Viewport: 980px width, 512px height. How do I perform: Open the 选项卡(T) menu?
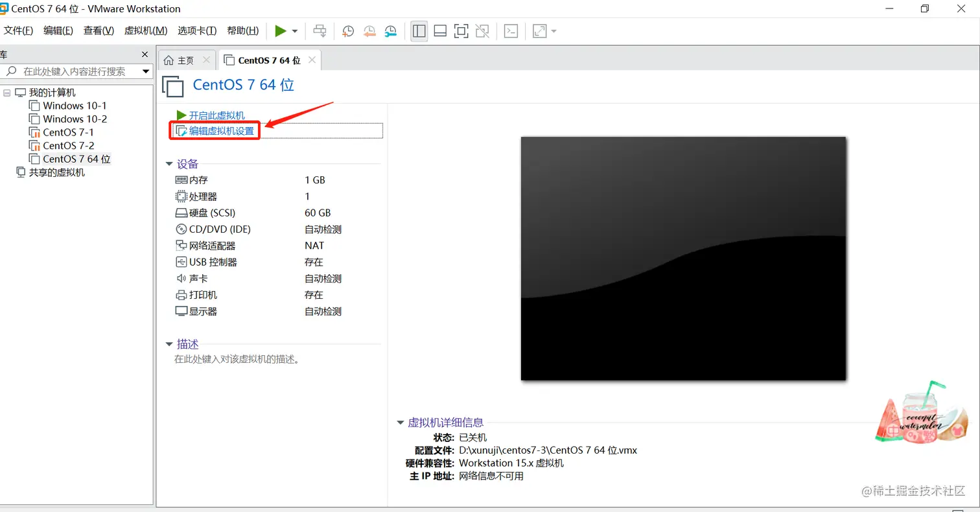pos(198,30)
